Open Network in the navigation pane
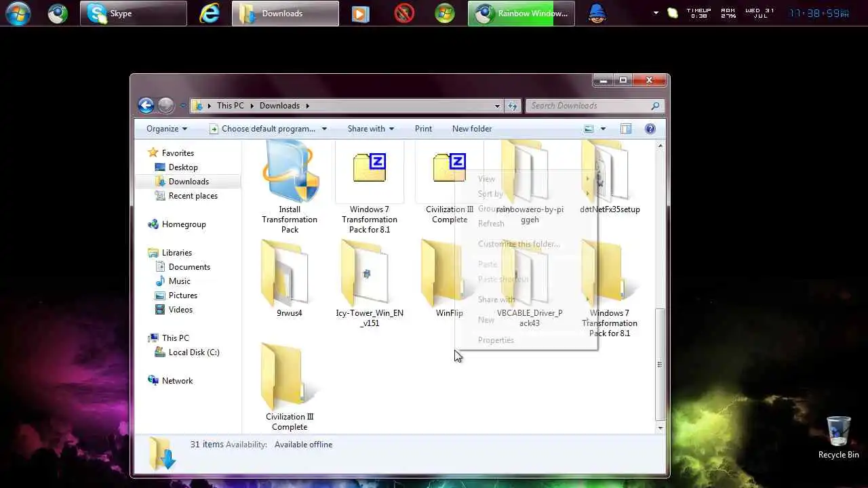The width and height of the screenshot is (868, 488). click(177, 381)
